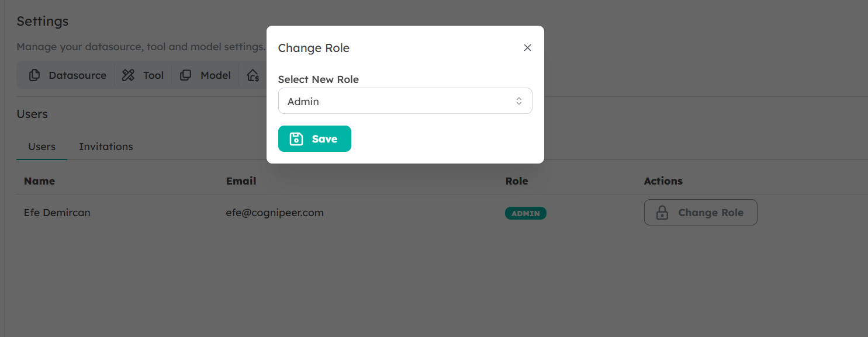Click the lock icon beside Change Role

click(662, 213)
